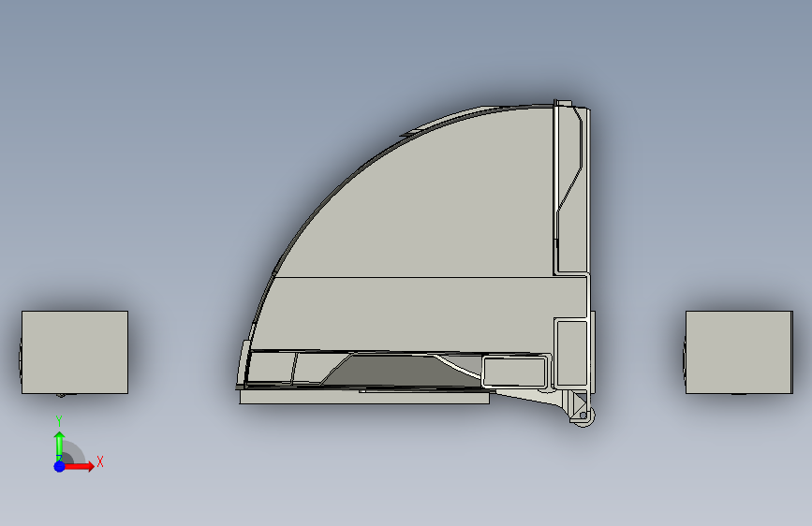This screenshot has height=526, width=812.
Task: Click the red X axis arrow of the triad
Action: pos(80,466)
